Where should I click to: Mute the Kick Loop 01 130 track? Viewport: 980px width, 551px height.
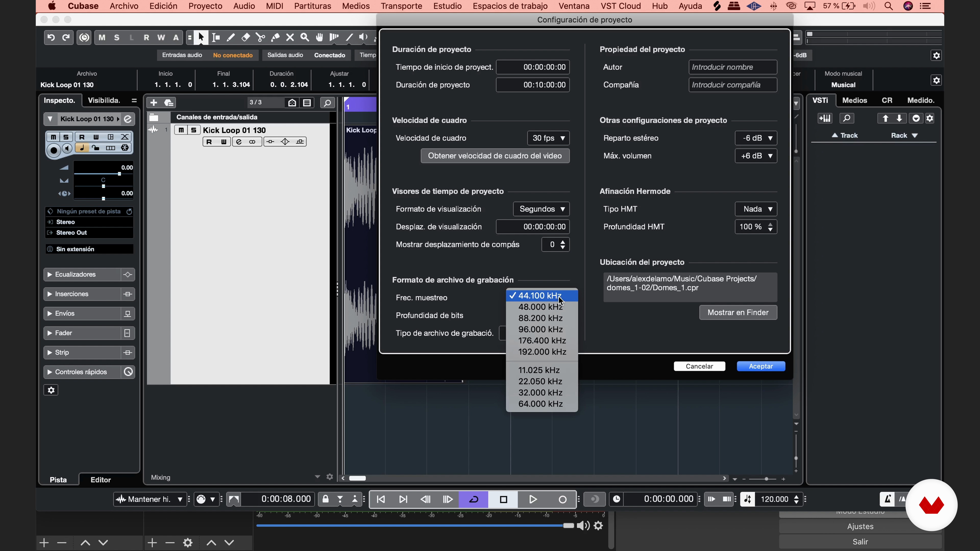coord(181,130)
